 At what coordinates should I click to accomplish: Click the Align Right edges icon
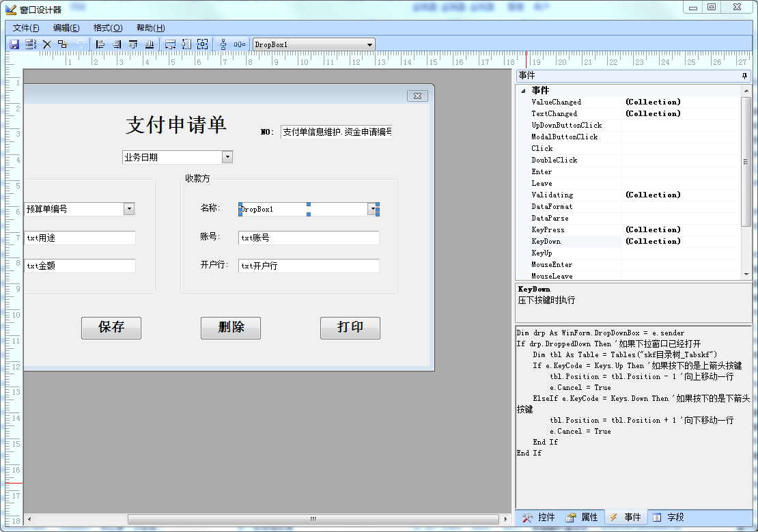(117, 44)
